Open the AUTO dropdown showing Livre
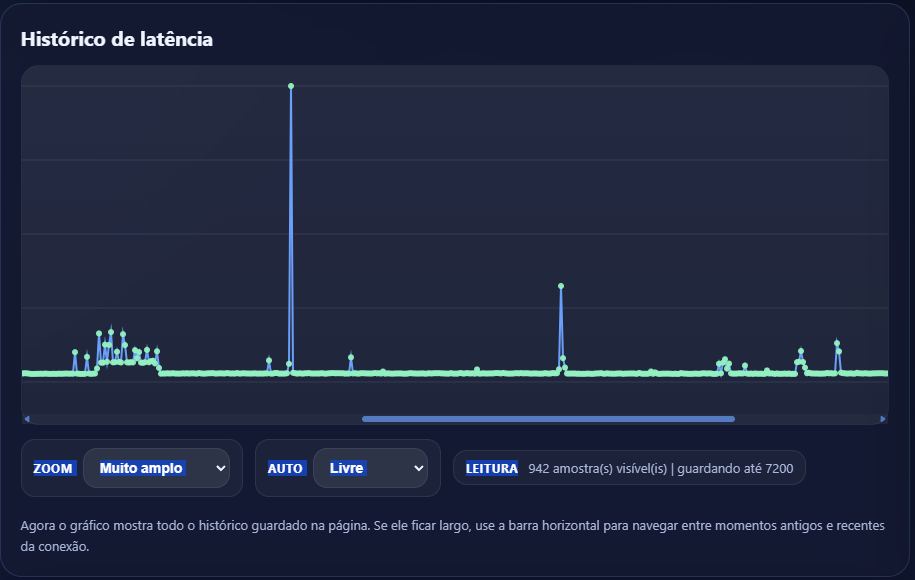The image size is (915, 580). tap(370, 468)
